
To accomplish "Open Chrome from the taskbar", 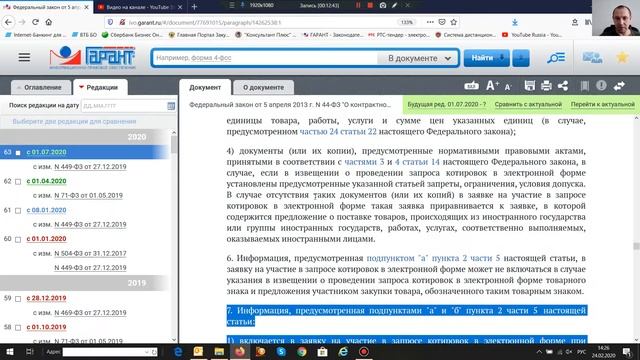I will 302,351.
